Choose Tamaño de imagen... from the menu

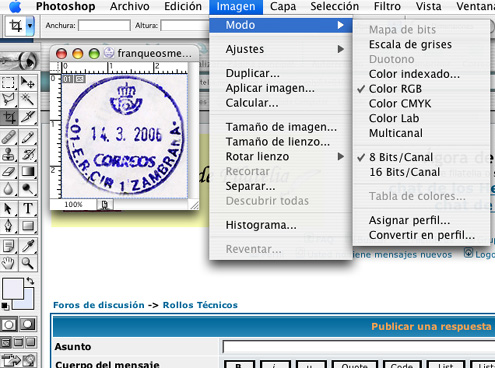pos(281,127)
